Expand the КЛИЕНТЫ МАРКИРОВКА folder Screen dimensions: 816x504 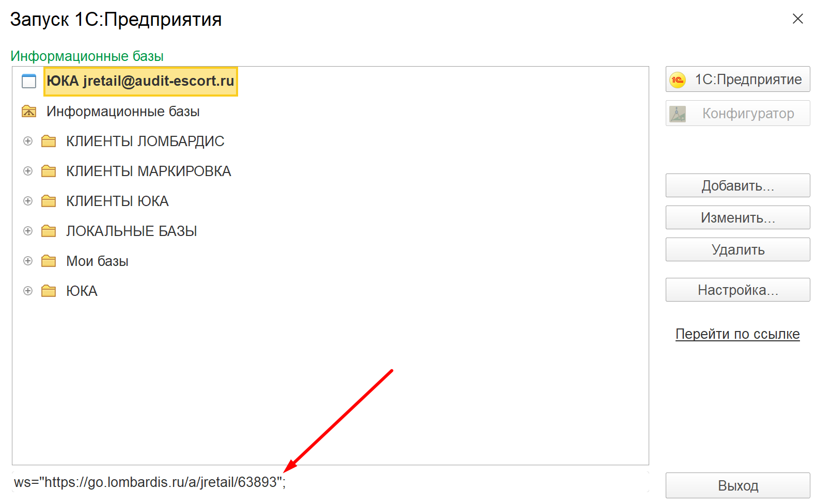28,171
